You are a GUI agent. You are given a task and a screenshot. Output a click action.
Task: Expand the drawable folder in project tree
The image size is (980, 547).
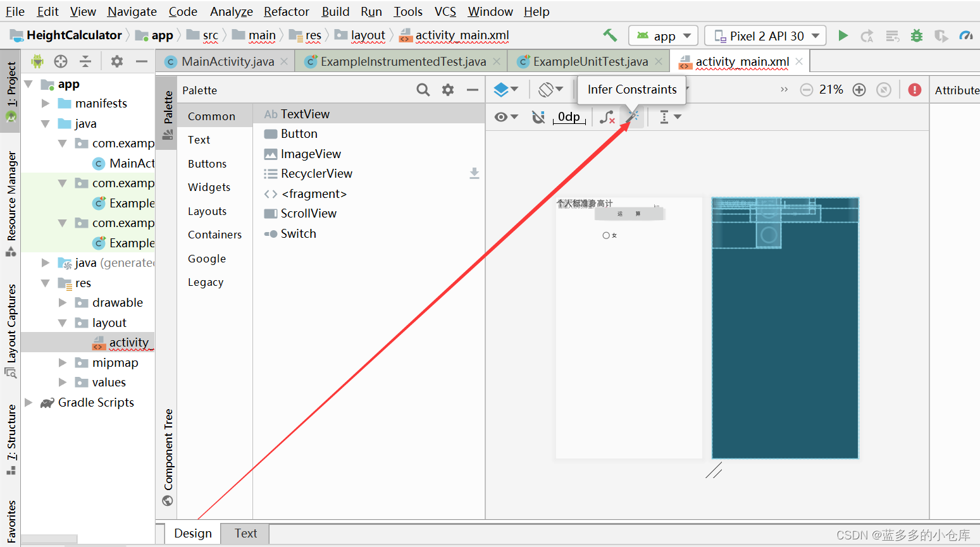pos(62,302)
